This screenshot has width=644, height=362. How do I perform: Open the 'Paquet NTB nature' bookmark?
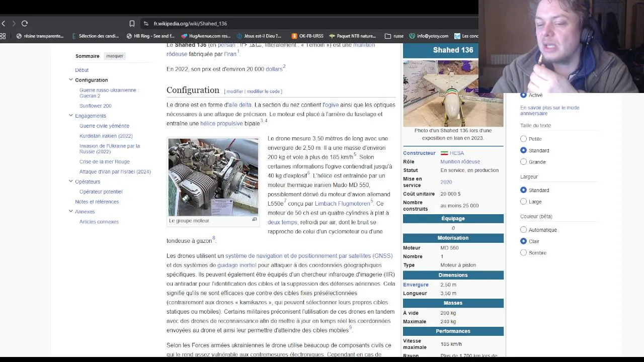(x=353, y=36)
